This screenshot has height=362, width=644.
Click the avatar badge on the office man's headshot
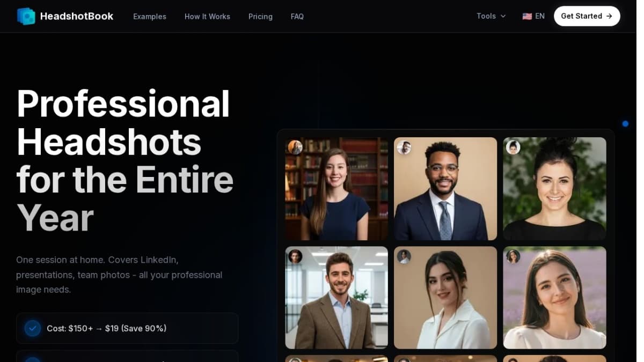coord(295,256)
